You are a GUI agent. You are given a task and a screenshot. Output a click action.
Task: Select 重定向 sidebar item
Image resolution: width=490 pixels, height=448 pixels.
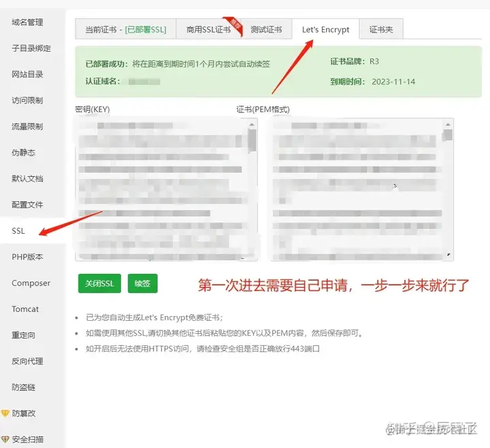23,335
